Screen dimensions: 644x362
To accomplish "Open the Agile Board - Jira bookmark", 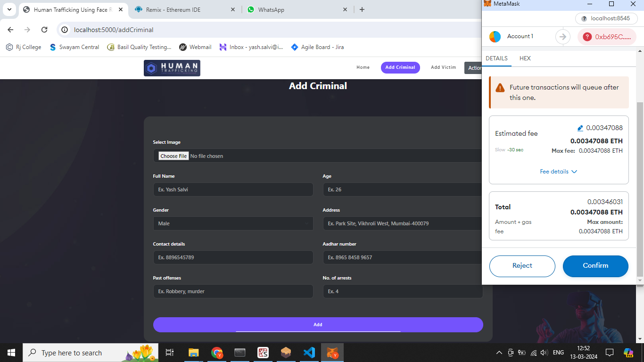I will (x=317, y=47).
